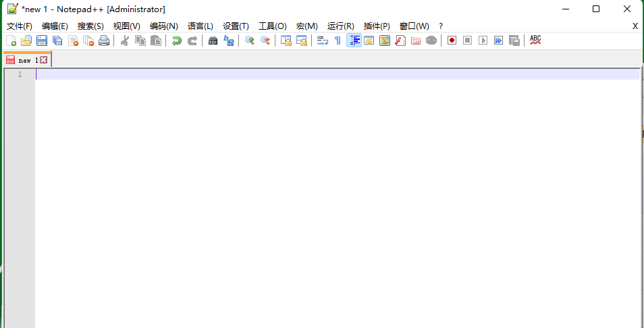This screenshot has height=328, width=644.
Task: Click the Copy icon in the toolbar
Action: click(x=140, y=40)
